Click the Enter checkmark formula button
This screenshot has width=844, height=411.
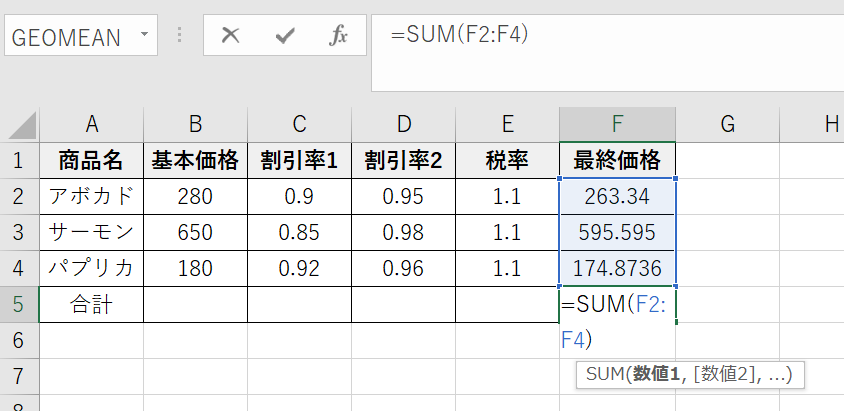pyautogui.click(x=285, y=36)
